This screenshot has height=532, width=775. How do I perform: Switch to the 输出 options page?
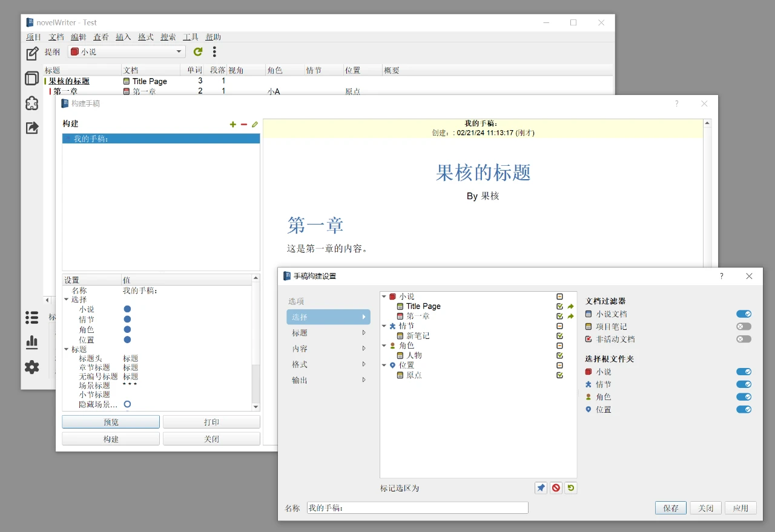tap(328, 380)
